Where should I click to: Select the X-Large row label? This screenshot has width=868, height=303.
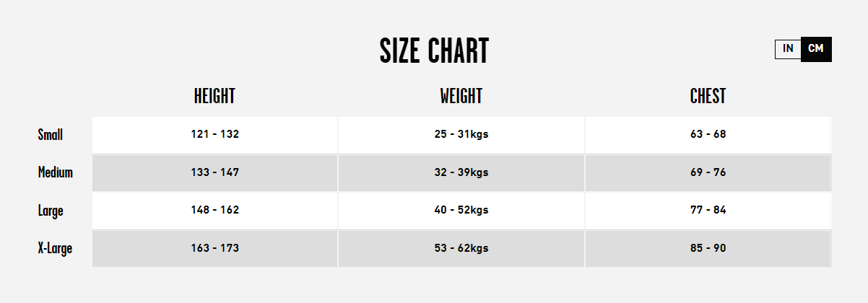[55, 249]
